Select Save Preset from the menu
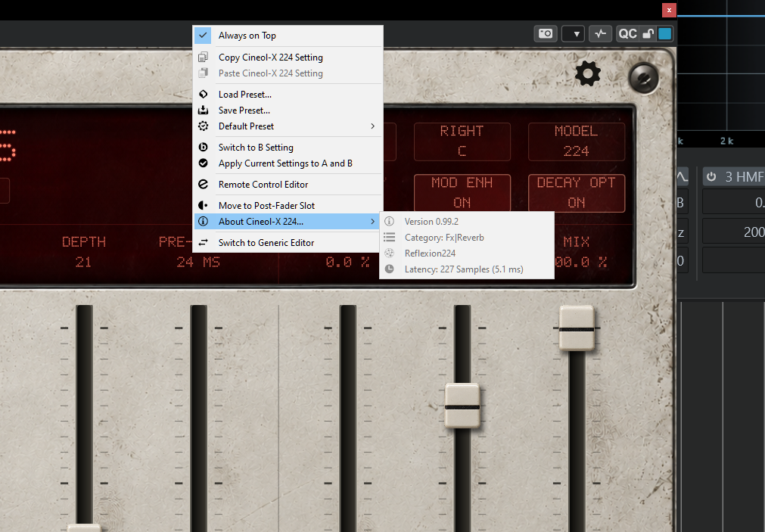 tap(288, 110)
